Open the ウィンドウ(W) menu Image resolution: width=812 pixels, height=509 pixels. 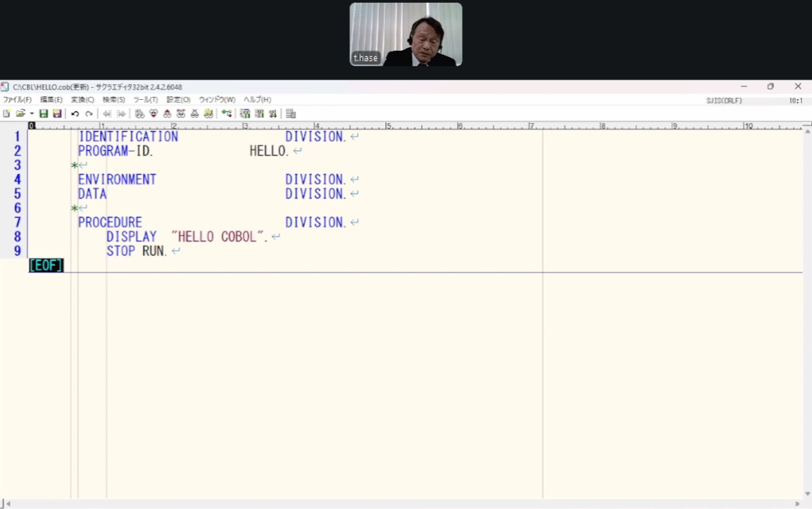click(217, 100)
